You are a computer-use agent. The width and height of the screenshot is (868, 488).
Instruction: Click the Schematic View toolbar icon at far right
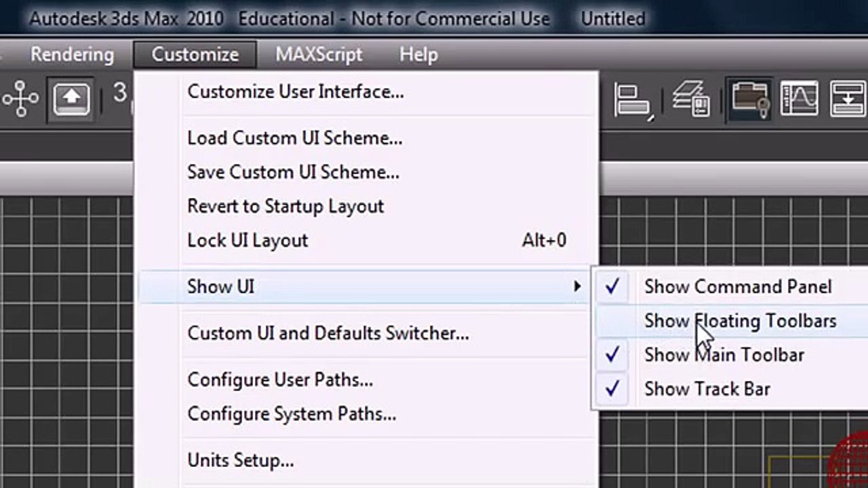(848, 99)
